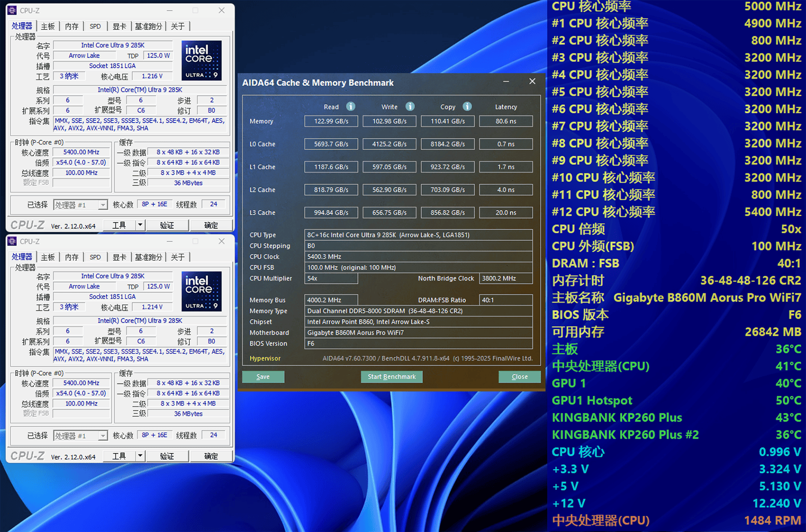Click 验证 button in upper CPU-Z
This screenshot has width=806, height=532.
167,225
